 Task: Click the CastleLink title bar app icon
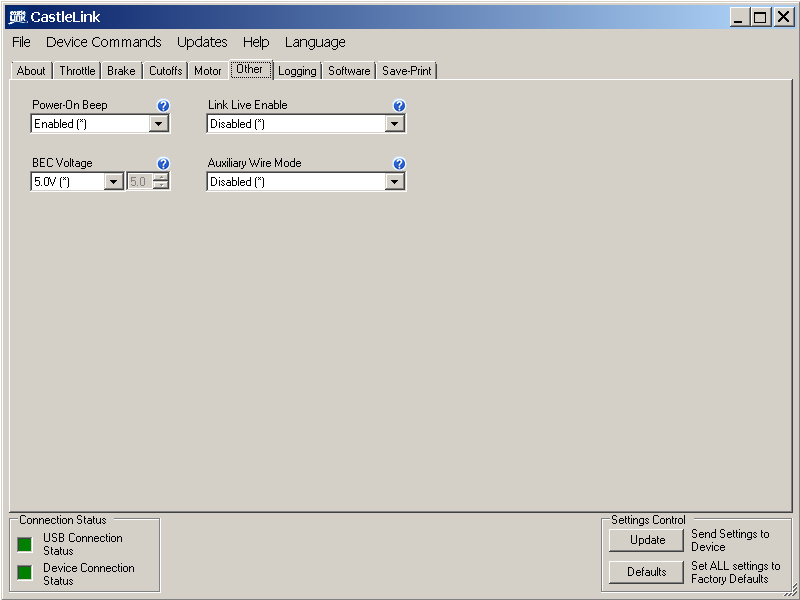tap(16, 17)
